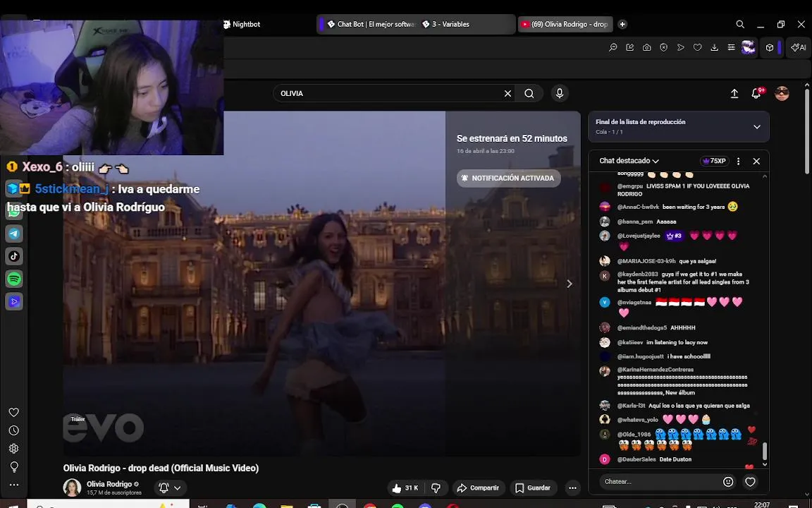Click the YouTube search magnifier button
812x508 pixels.
(529, 93)
